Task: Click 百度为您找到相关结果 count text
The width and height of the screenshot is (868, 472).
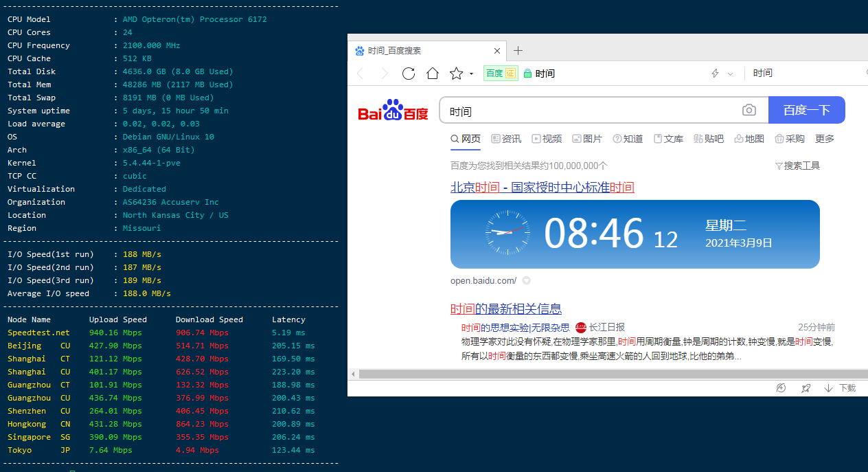Action: coord(529,166)
